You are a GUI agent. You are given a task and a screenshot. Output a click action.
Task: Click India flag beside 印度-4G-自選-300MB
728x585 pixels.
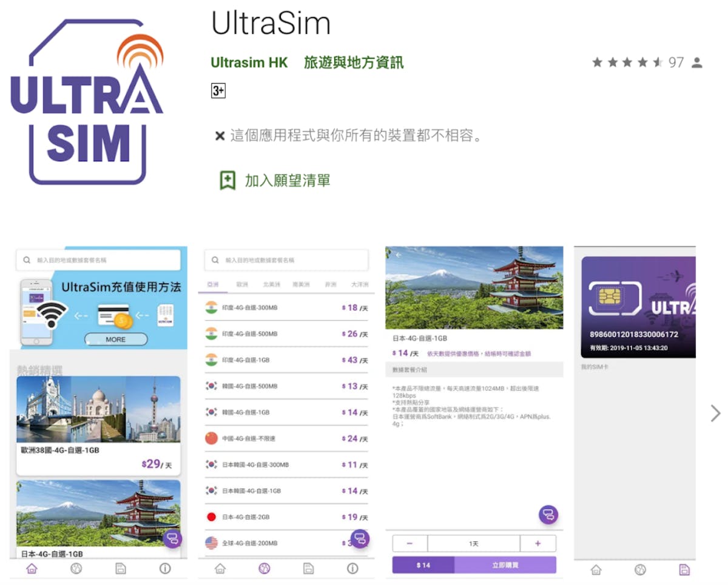tap(211, 307)
